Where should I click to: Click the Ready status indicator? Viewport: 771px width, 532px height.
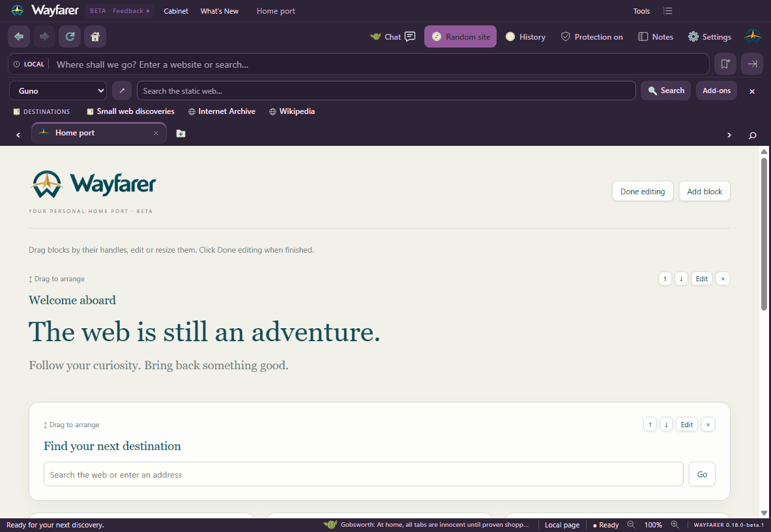point(606,525)
